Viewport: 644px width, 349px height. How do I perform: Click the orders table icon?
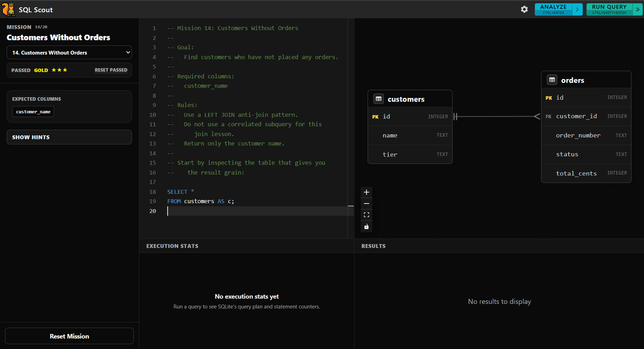(552, 80)
